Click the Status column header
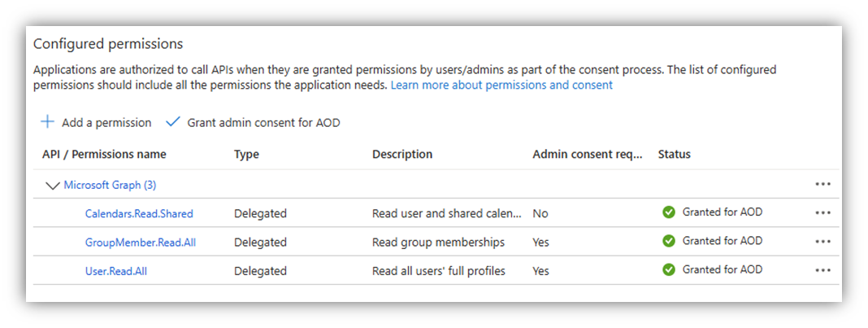The image size is (868, 328). (674, 154)
